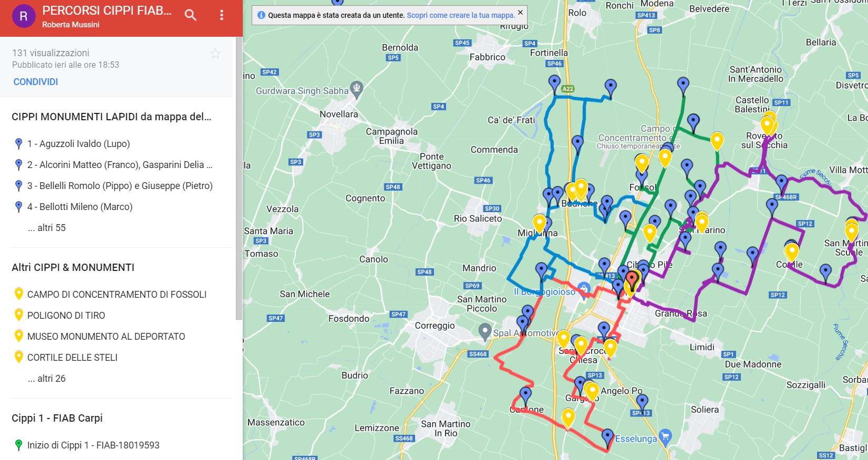Image resolution: width=868 pixels, height=460 pixels.
Task: Click the sidebar vertical scrollbar
Action: 239,179
